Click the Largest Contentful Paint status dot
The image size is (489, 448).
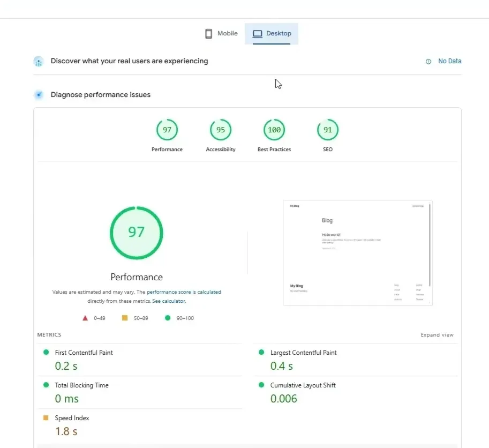(262, 352)
